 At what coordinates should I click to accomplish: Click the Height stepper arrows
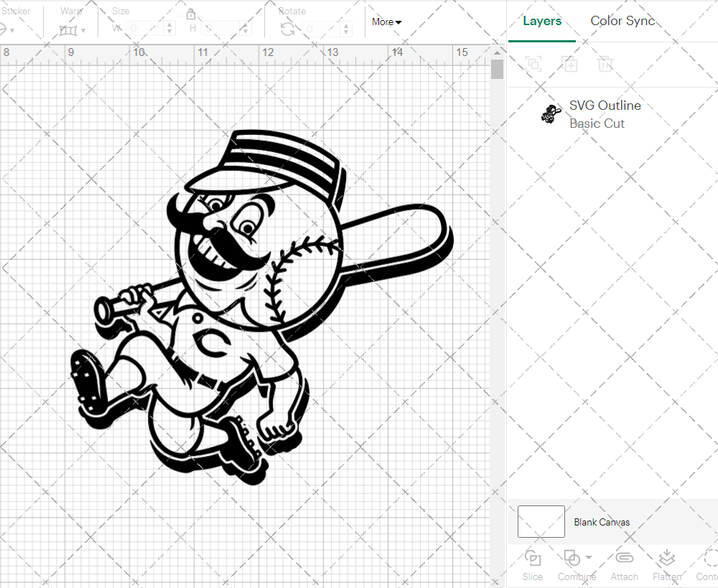click(x=245, y=29)
